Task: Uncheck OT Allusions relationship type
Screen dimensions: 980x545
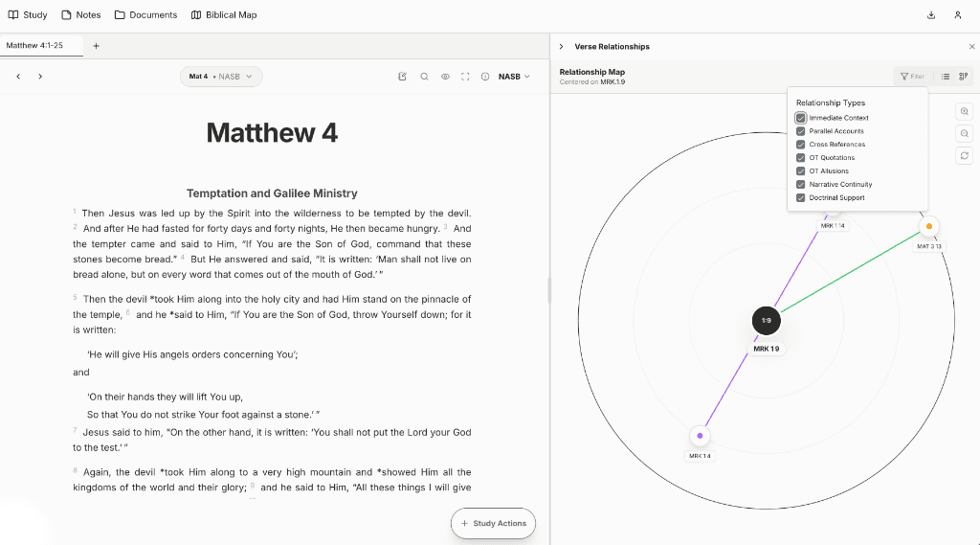Action: point(801,170)
